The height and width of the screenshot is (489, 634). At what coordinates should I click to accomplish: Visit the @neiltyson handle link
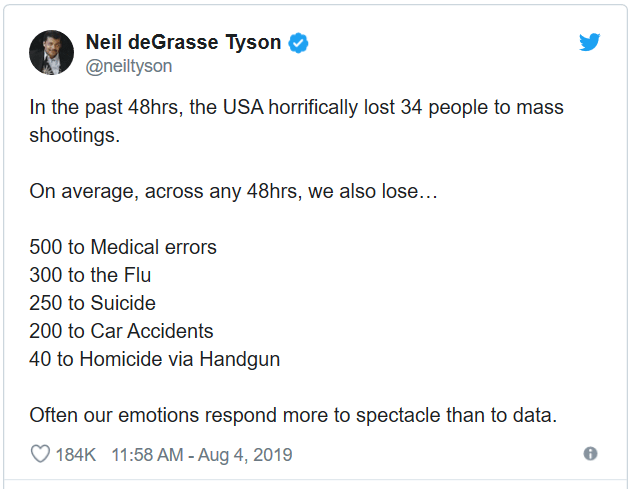click(x=129, y=66)
